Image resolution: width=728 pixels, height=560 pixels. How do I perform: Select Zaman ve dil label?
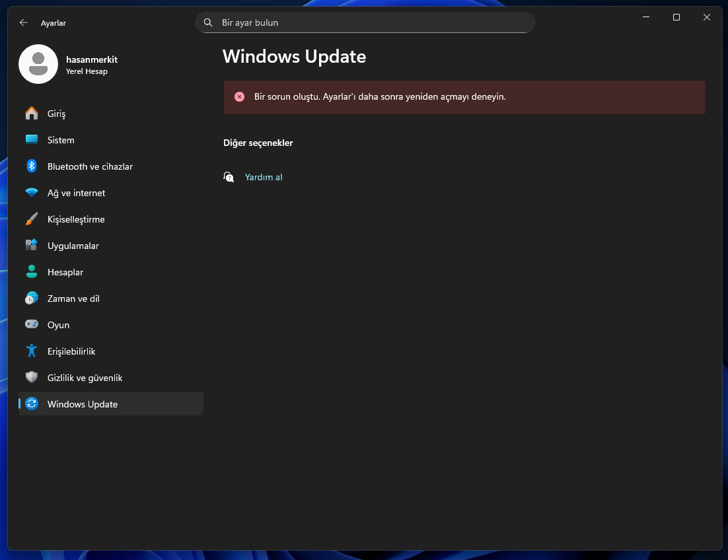tap(73, 298)
